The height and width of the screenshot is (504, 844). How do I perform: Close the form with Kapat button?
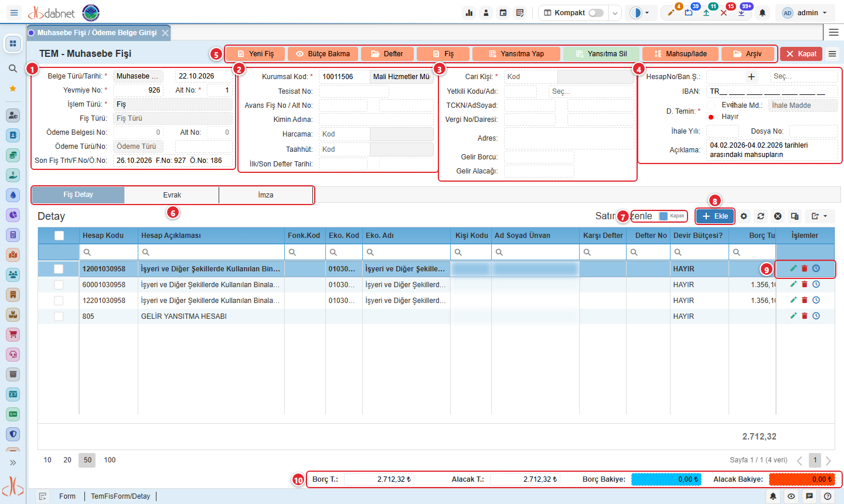801,54
